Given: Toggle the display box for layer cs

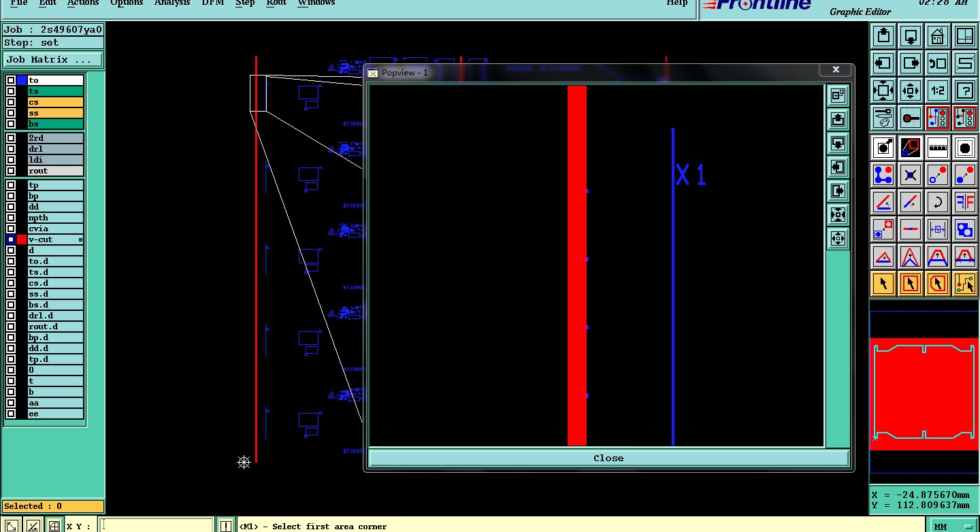Looking at the screenshot, I should [11, 102].
